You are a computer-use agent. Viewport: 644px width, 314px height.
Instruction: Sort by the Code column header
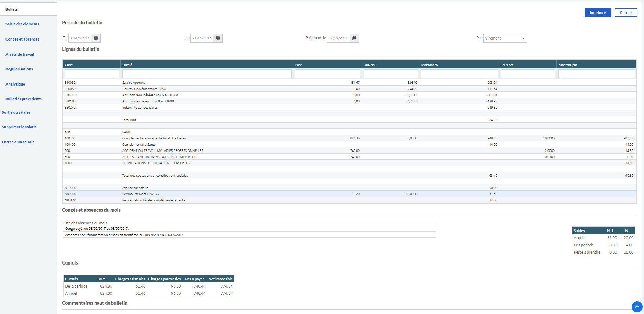91,65
